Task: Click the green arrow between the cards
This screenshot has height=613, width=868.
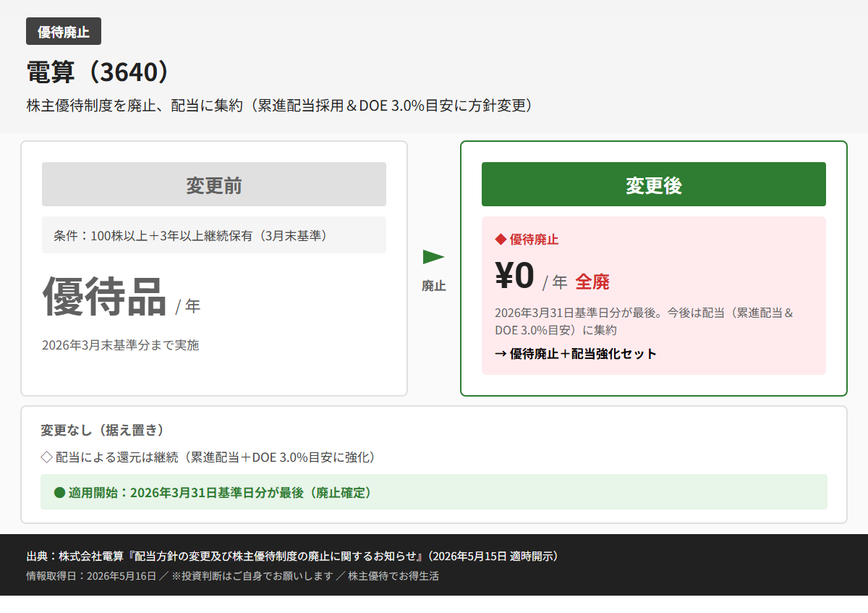Action: click(434, 257)
